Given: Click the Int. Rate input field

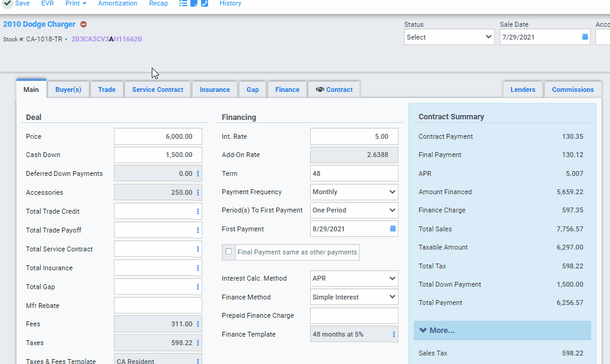Looking at the screenshot, I should (x=354, y=136).
